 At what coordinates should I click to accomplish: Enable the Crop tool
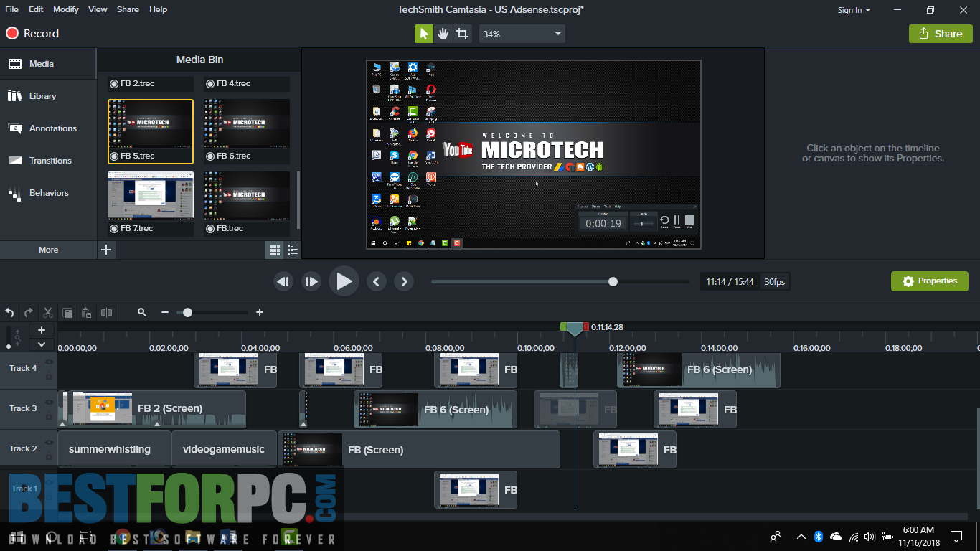coord(463,34)
